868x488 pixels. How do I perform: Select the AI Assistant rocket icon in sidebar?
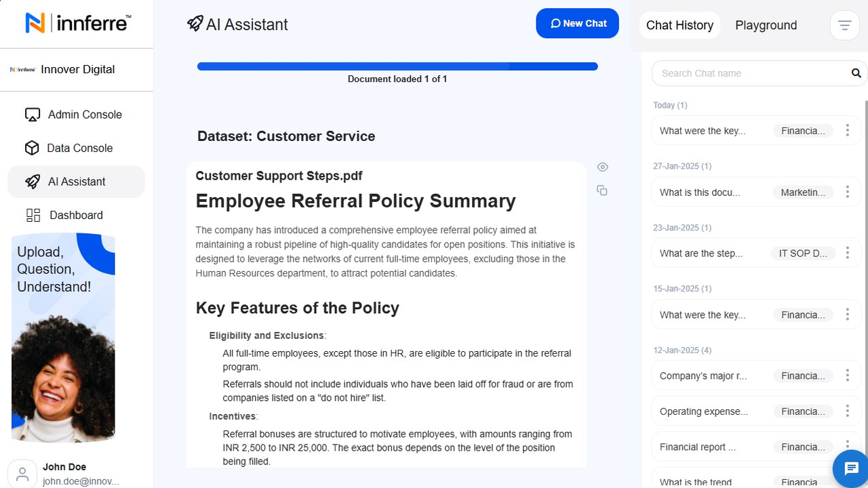33,182
